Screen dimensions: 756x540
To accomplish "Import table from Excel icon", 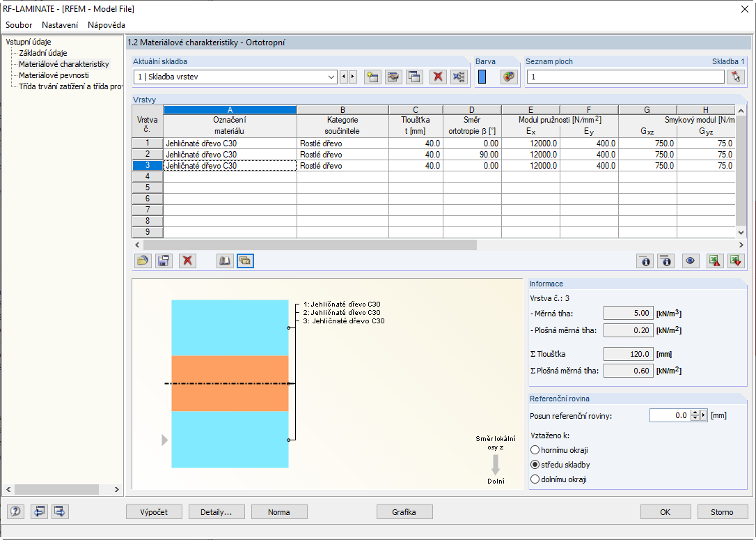I will 736,261.
